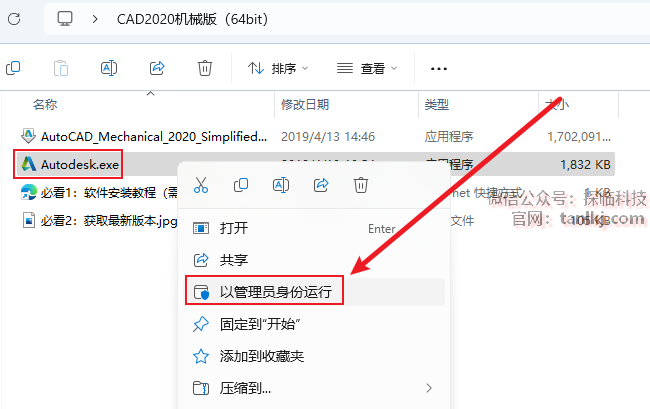650x409 pixels.
Task: Click the context menu rename icon
Action: (x=281, y=185)
